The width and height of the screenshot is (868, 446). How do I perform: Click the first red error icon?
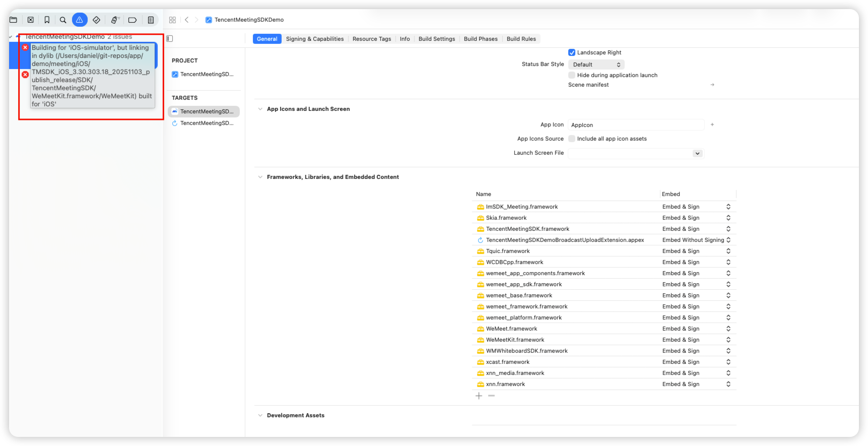25,47
